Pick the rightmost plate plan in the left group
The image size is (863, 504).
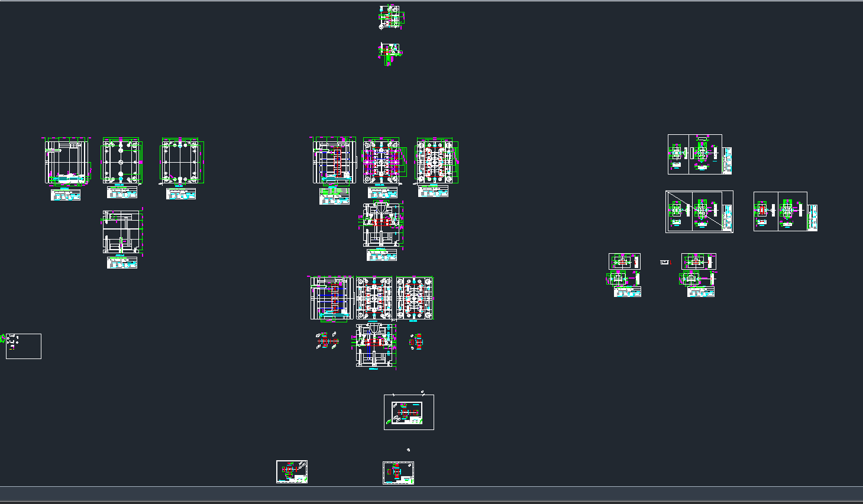182,161
